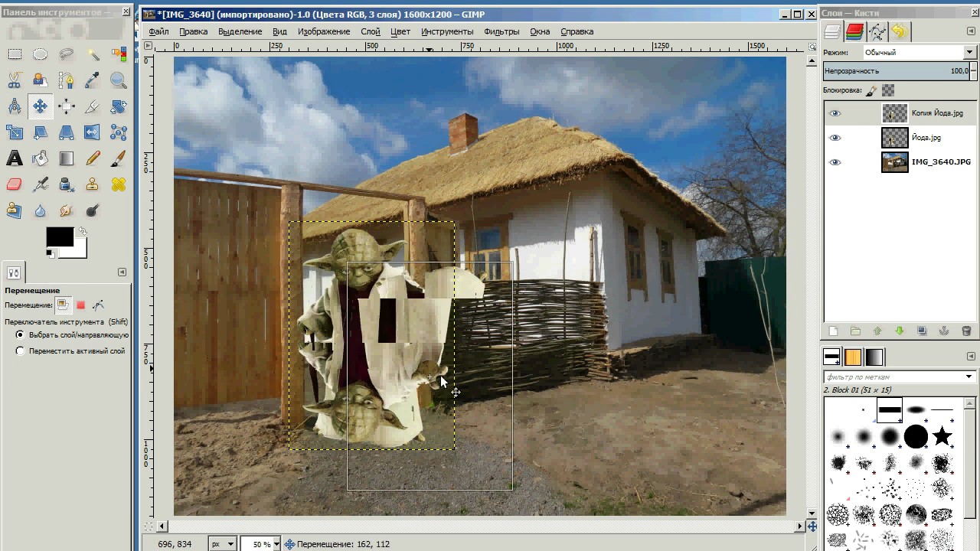The image size is (980, 551).
Task: Select the Free Select lasso tool
Action: (67, 54)
